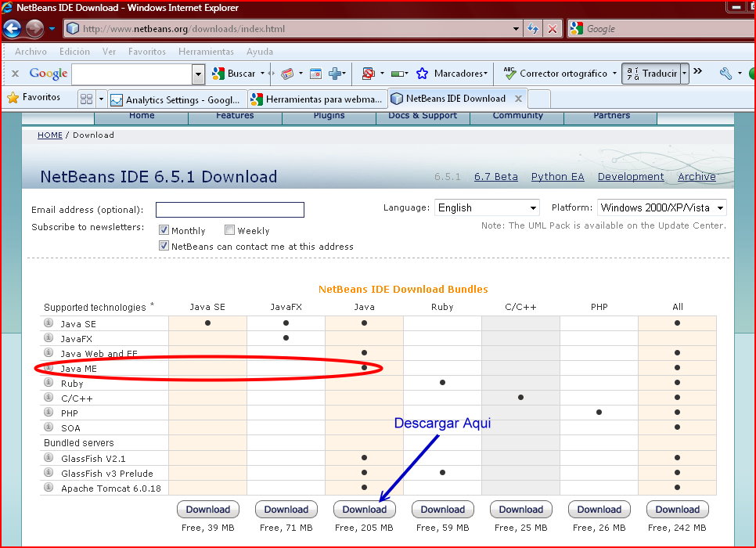Click info icon beside Apache Tomcat 6.0.18
The image size is (756, 548).
point(49,487)
